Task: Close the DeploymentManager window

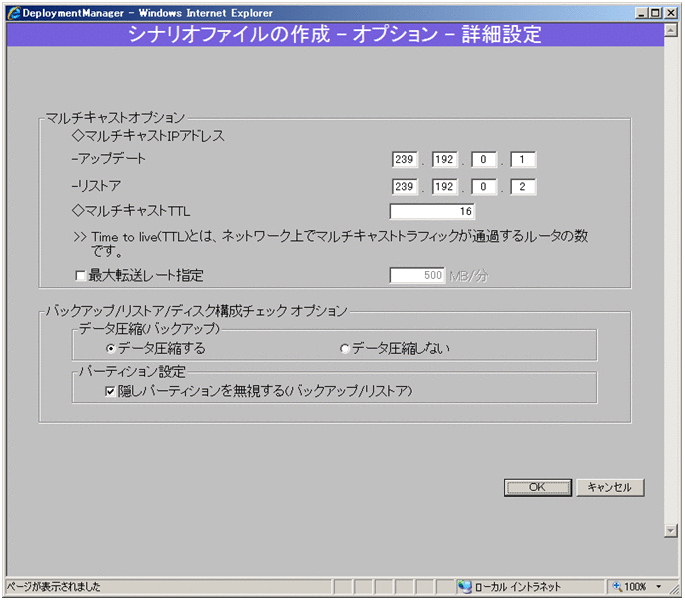Action: [671, 13]
